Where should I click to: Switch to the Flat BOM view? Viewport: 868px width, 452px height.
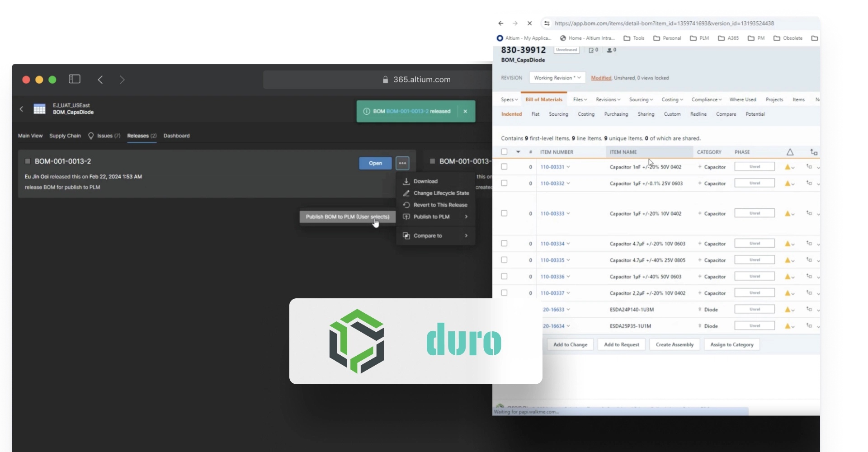click(535, 114)
